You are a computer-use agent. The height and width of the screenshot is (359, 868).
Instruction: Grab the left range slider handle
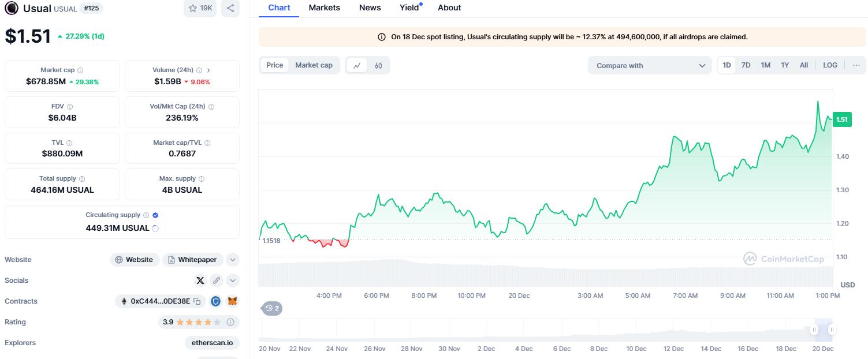[814, 330]
